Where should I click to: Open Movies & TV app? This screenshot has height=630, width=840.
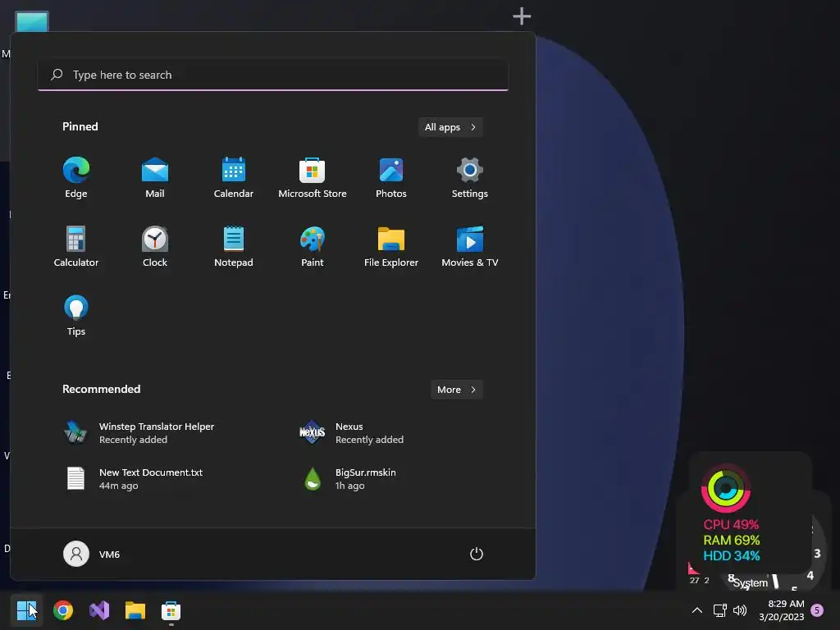(x=470, y=246)
